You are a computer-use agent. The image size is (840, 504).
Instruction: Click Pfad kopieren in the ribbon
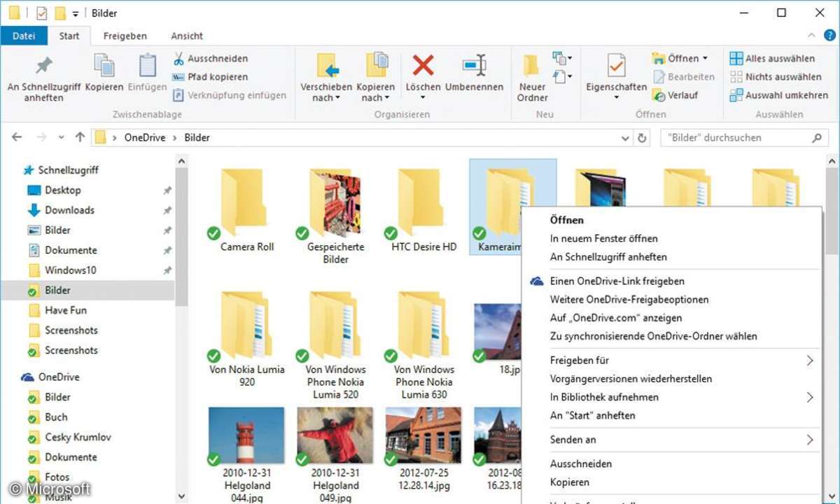[x=210, y=77]
